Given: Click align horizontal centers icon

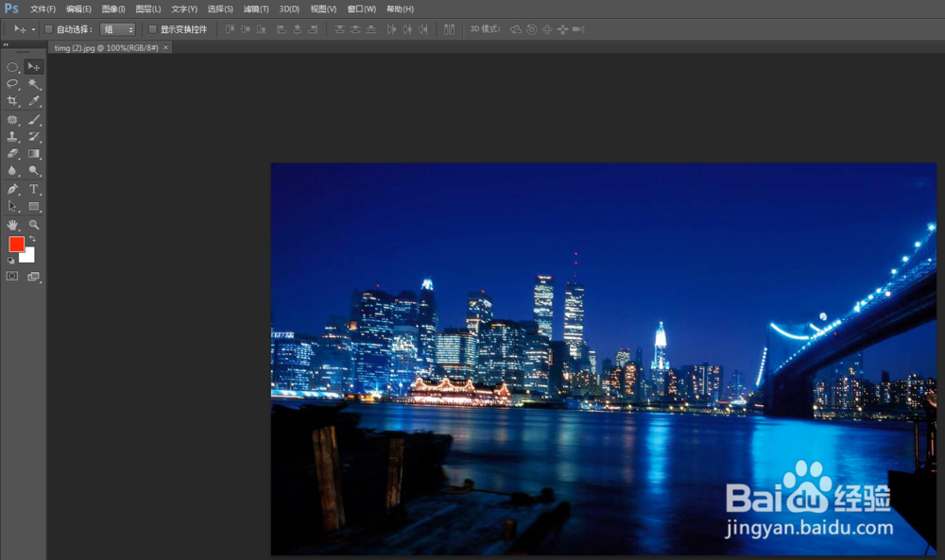Looking at the screenshot, I should pos(297,29).
